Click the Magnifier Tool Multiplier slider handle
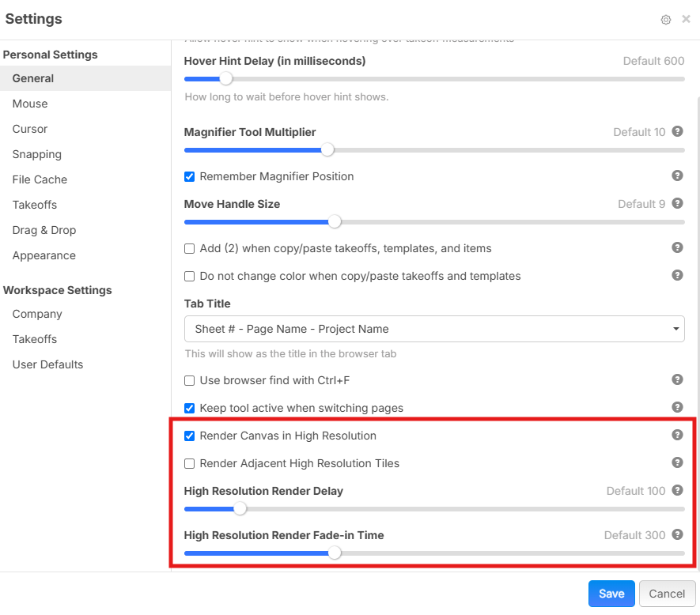 tap(327, 150)
